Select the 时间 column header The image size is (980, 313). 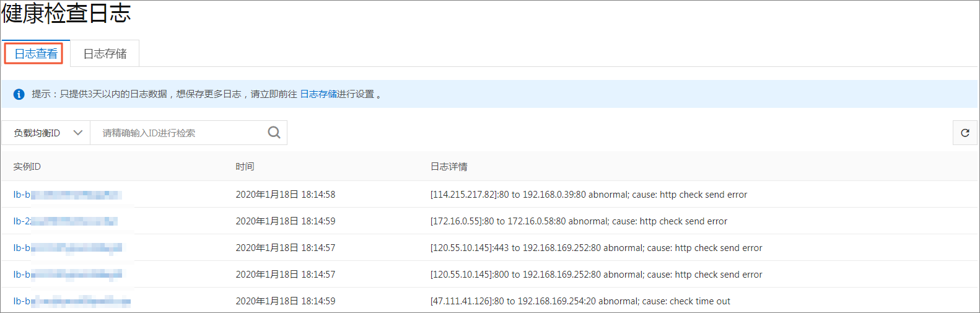pyautogui.click(x=245, y=167)
